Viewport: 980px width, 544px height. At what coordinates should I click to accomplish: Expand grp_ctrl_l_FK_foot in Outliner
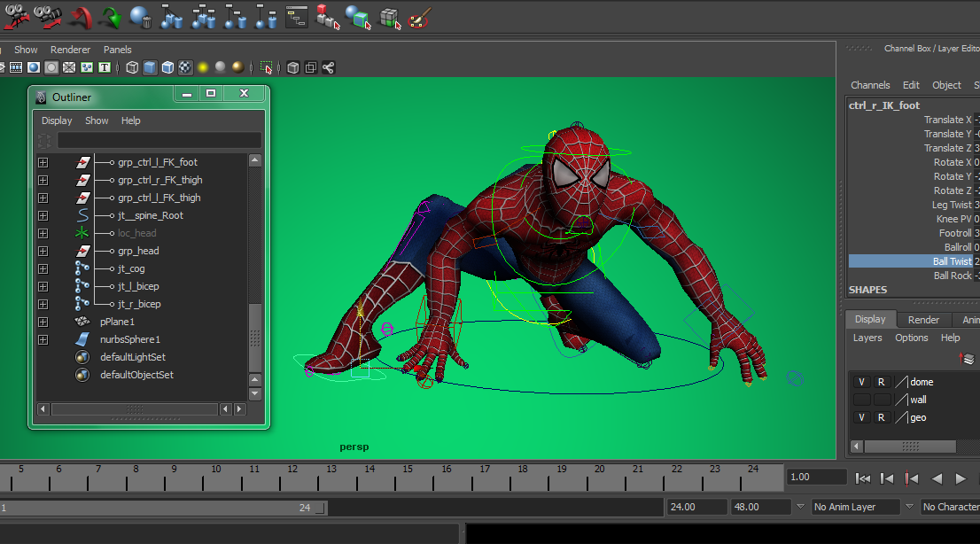(x=43, y=162)
